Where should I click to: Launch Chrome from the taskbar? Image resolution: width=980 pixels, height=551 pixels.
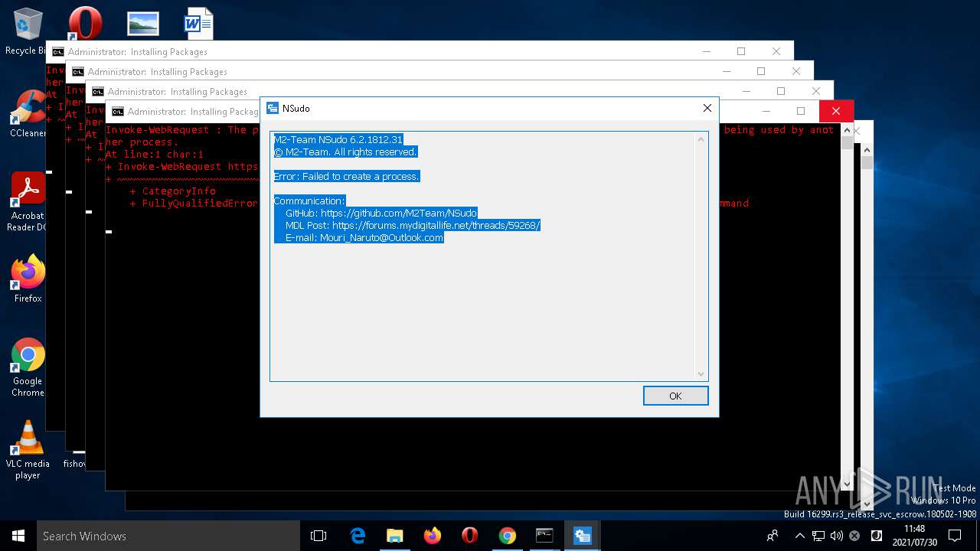[507, 536]
